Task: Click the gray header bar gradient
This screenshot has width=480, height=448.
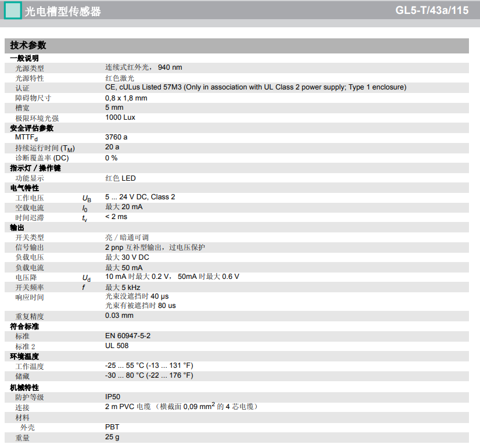Action: pos(262,10)
